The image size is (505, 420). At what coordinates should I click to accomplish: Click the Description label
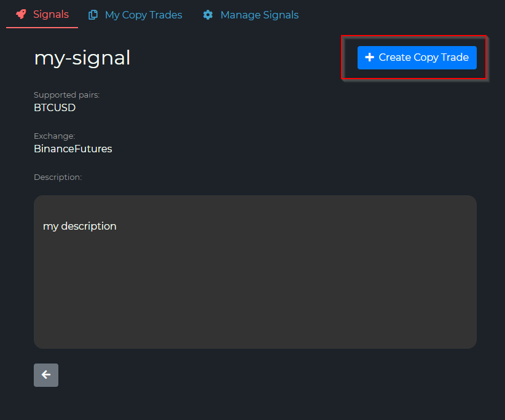(58, 177)
